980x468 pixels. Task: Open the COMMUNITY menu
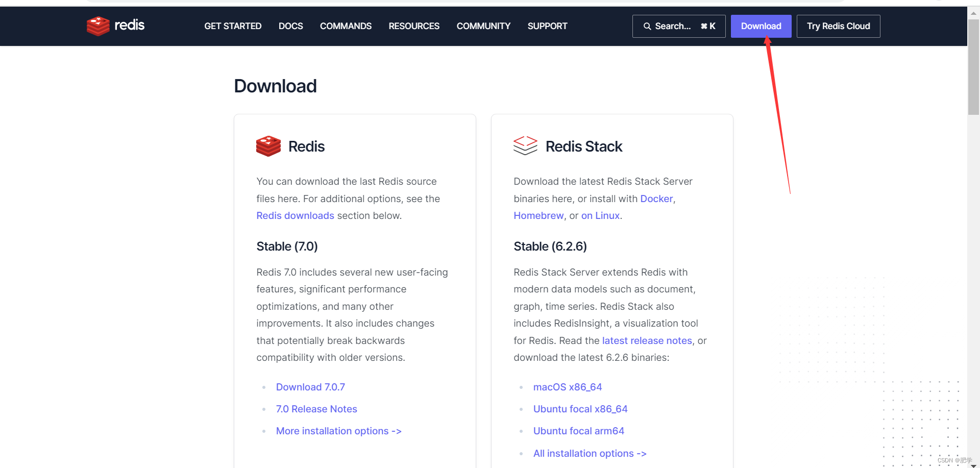[x=483, y=26]
